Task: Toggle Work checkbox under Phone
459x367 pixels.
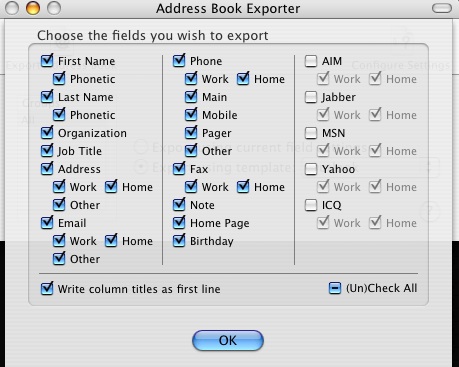Action: click(191, 79)
